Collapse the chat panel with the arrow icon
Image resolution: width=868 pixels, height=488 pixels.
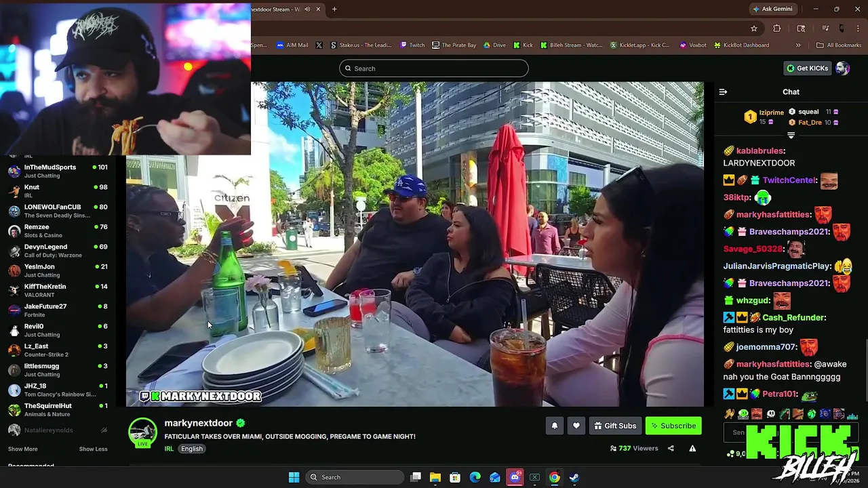click(x=723, y=91)
